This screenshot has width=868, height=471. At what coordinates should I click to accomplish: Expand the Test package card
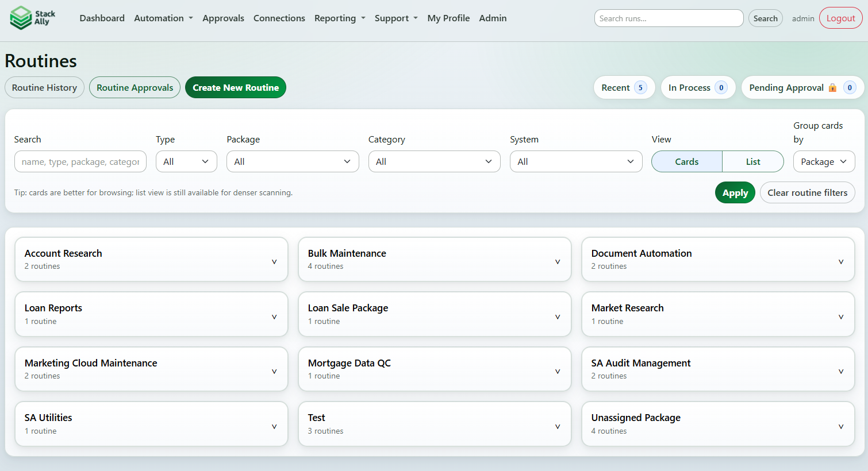(435, 424)
